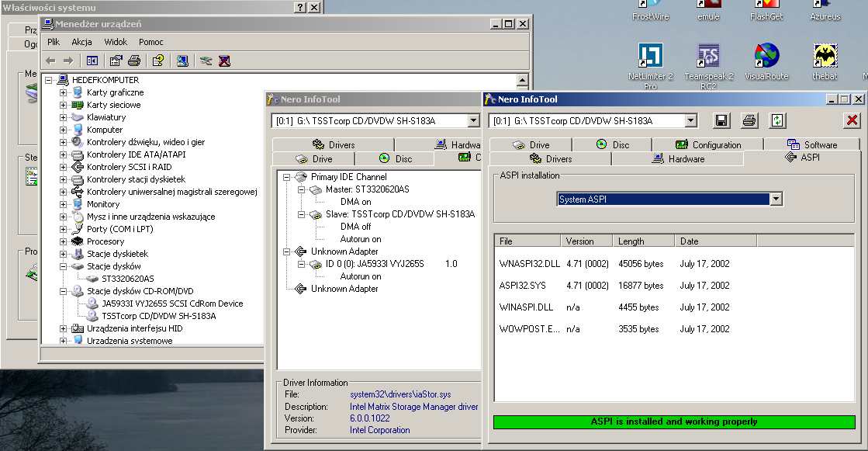This screenshot has width=868, height=451.
Task: Switch to the Software tab in Nero InfoTool
Action: click(812, 144)
